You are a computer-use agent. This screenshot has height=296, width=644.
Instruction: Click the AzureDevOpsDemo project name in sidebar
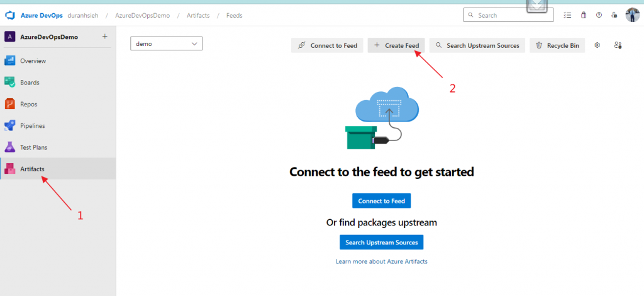click(x=49, y=37)
